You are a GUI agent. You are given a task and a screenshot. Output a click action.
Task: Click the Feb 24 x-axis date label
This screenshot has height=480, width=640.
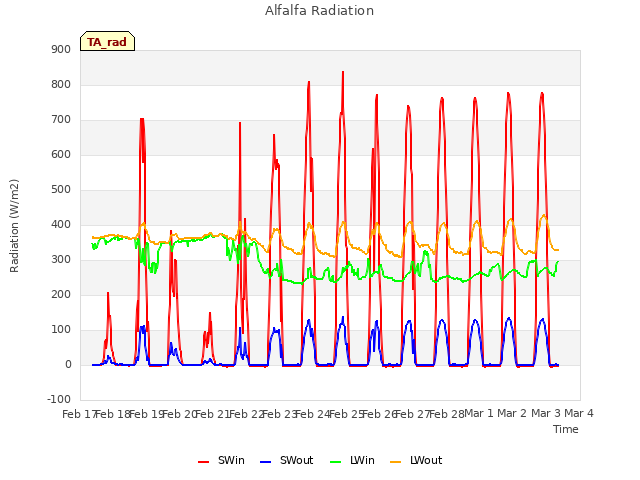pyautogui.click(x=313, y=414)
